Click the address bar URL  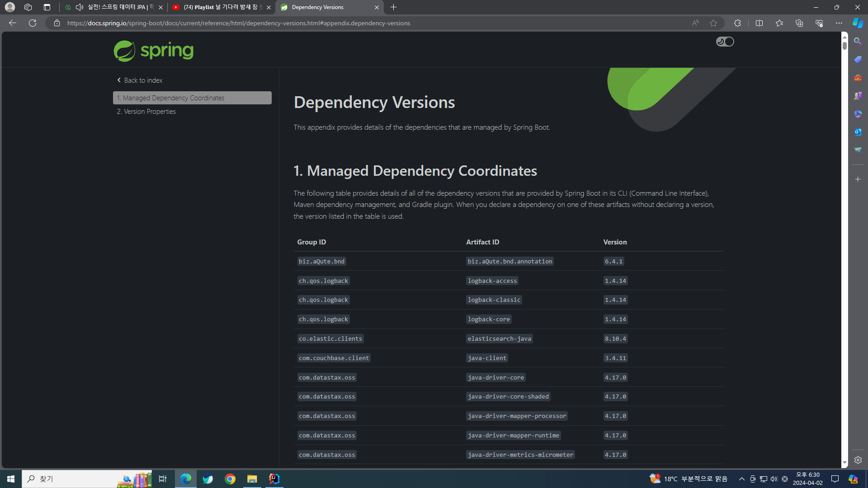pyautogui.click(x=239, y=23)
